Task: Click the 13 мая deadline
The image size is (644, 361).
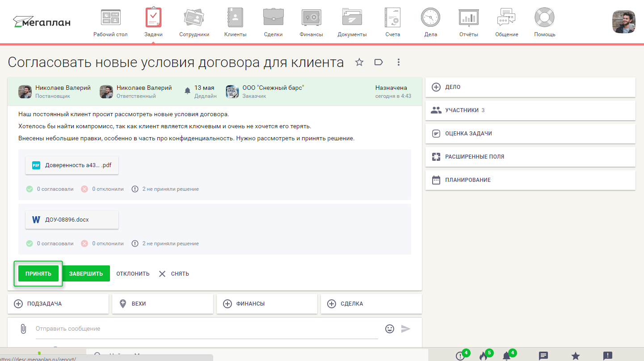Action: (204, 88)
